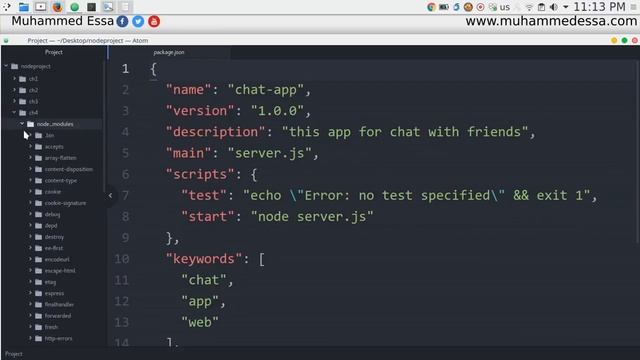The image size is (640, 360).
Task: Open the applications menu icon at panel's left end
Action: tap(7, 7)
